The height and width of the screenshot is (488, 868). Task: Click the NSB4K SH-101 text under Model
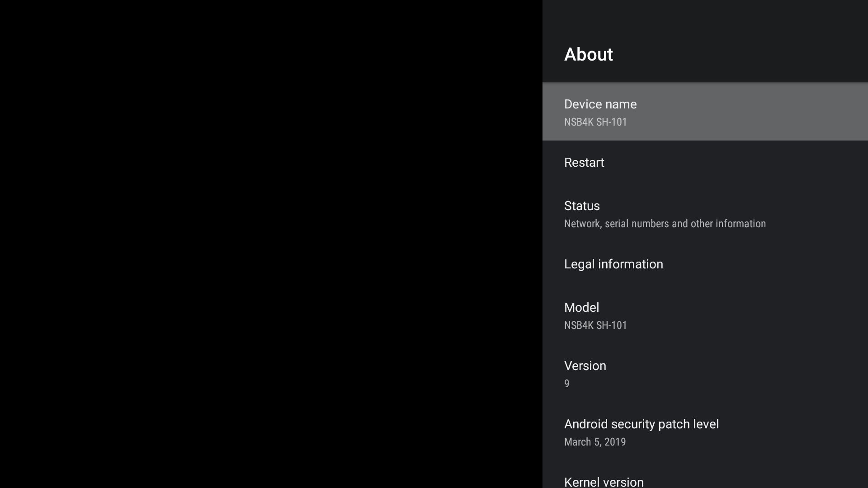click(x=595, y=325)
